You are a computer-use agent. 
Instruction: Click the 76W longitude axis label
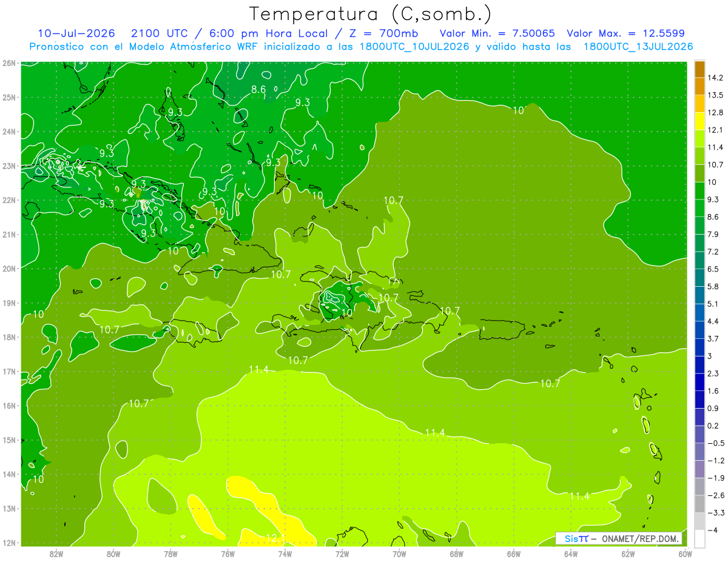pos(227,554)
